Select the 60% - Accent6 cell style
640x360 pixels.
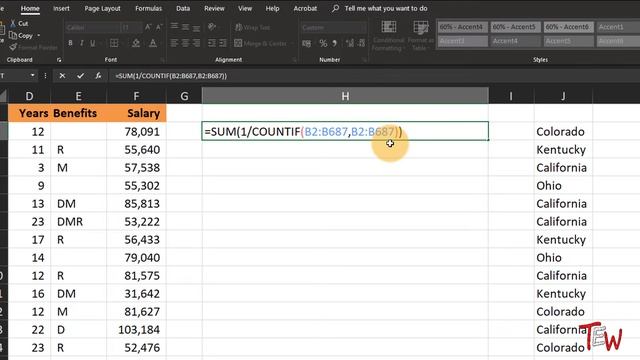tap(569, 27)
